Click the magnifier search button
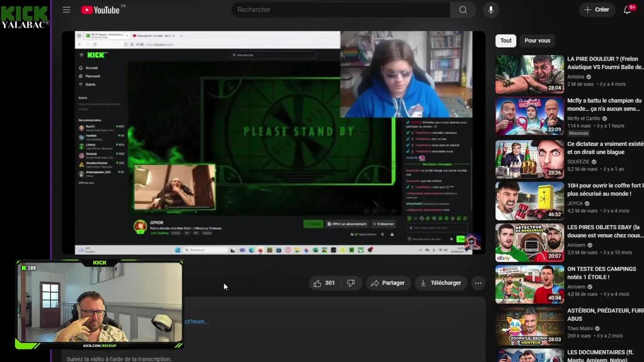Screen dimensions: 644x362 [x=463, y=10]
